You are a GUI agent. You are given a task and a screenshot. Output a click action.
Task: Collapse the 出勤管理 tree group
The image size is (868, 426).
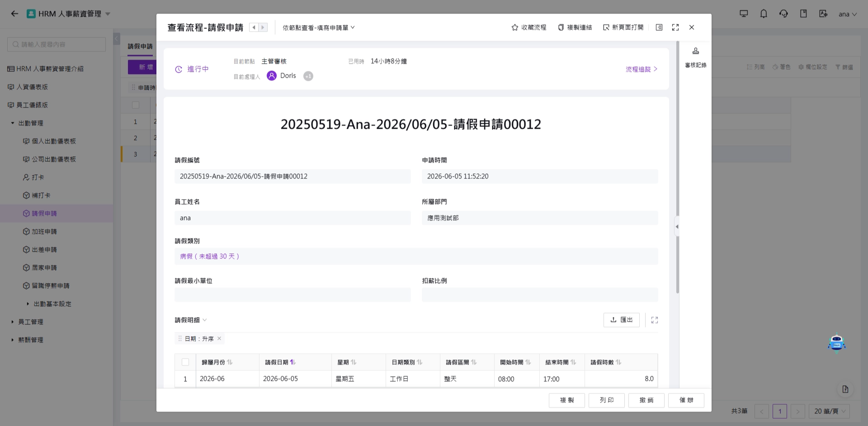click(13, 123)
